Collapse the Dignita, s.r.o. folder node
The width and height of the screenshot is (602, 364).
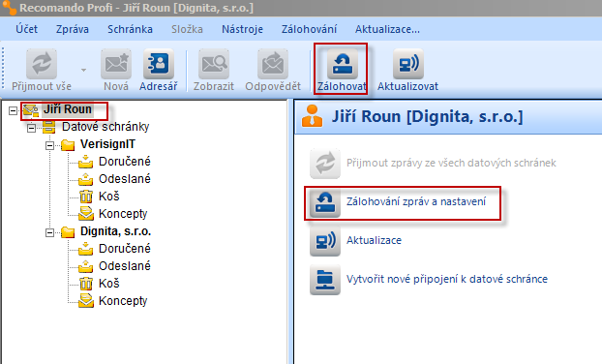click(49, 232)
